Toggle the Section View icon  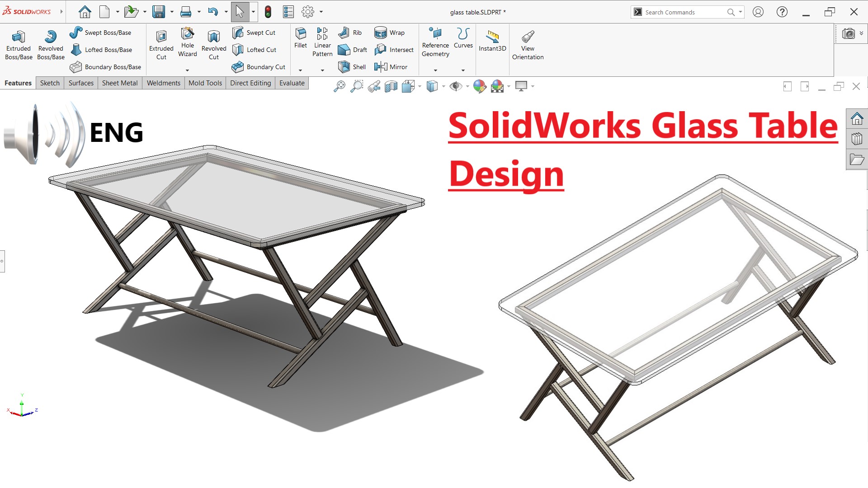coord(391,86)
